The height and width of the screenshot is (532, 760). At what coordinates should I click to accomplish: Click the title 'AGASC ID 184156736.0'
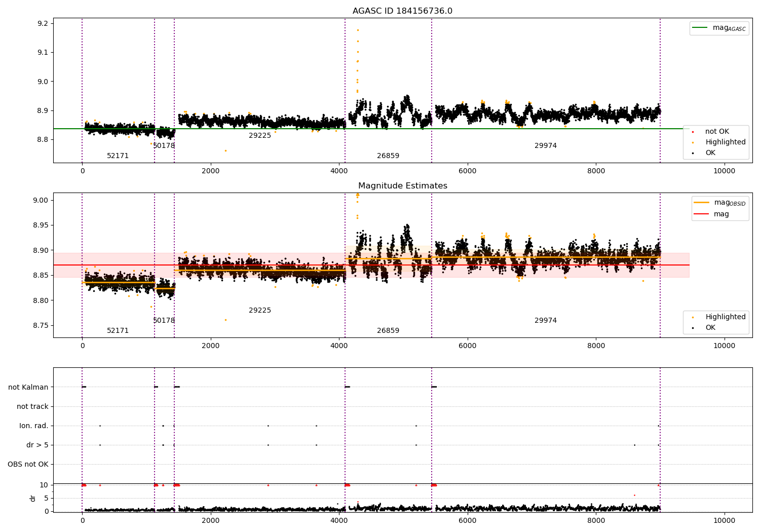[x=402, y=11]
